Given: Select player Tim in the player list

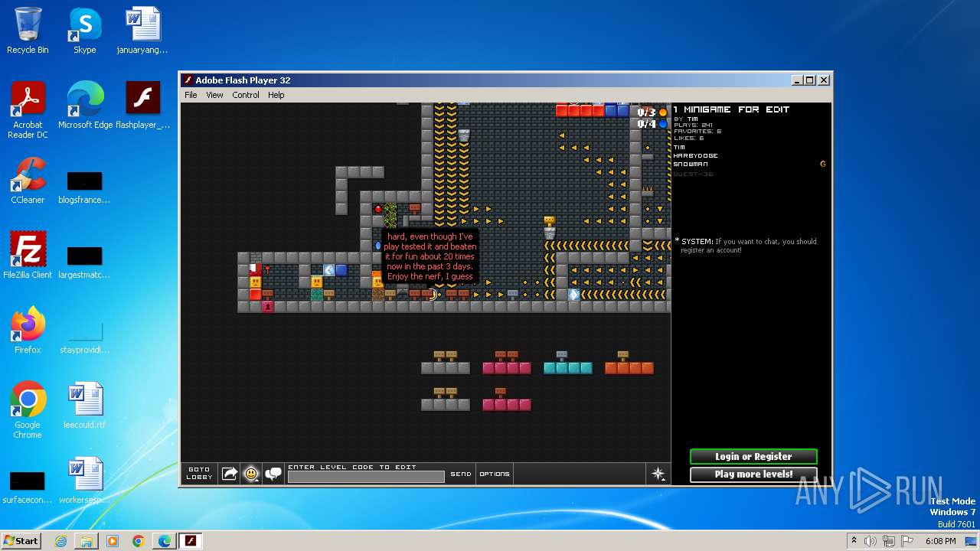Looking at the screenshot, I should tap(679, 148).
